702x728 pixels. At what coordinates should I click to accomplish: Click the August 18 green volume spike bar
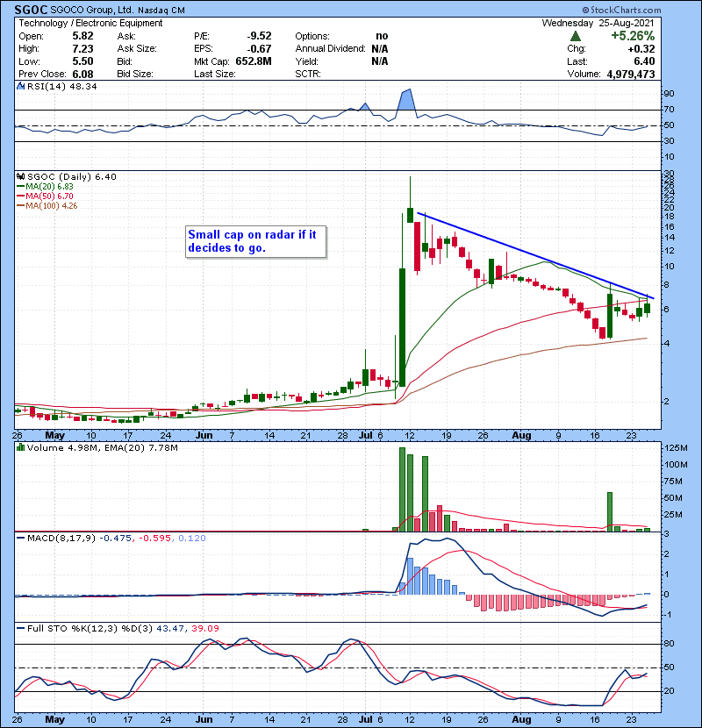(610, 511)
